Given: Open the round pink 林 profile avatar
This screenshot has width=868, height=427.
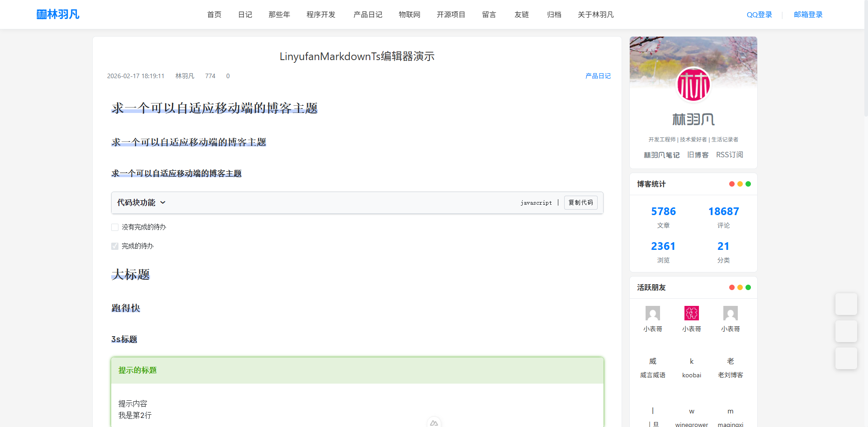Looking at the screenshot, I should pos(693,85).
